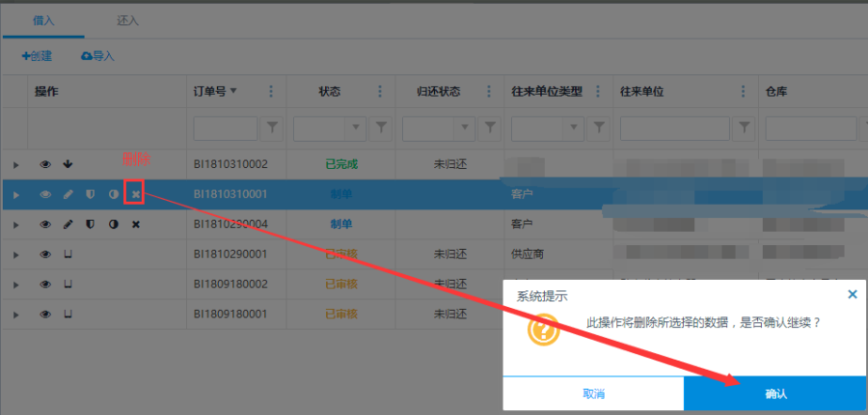Close the 系统提示 dialog with X
868x415 pixels.
[852, 294]
